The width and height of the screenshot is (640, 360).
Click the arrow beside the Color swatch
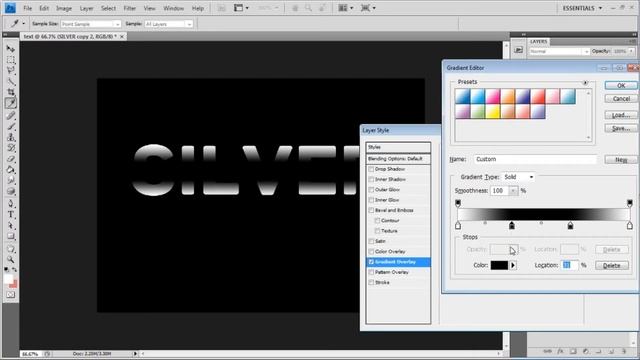pos(513,265)
